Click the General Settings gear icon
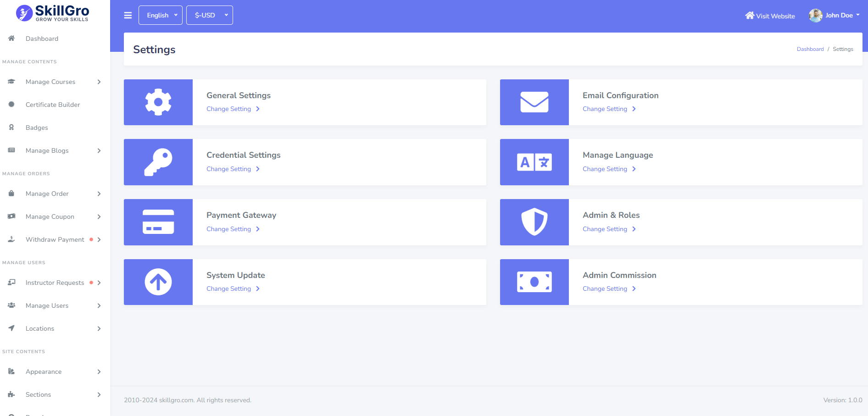Image resolution: width=868 pixels, height=416 pixels. click(158, 102)
